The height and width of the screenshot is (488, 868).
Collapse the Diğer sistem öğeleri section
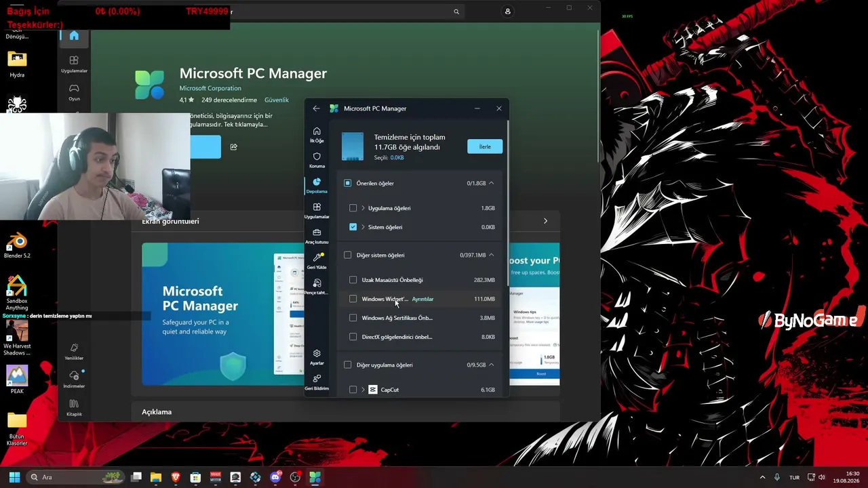492,255
